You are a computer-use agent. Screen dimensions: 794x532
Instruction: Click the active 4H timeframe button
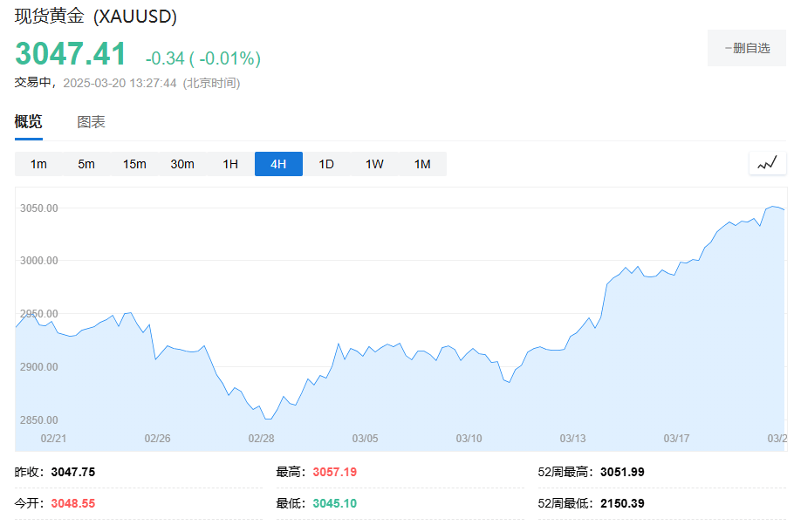point(278,164)
